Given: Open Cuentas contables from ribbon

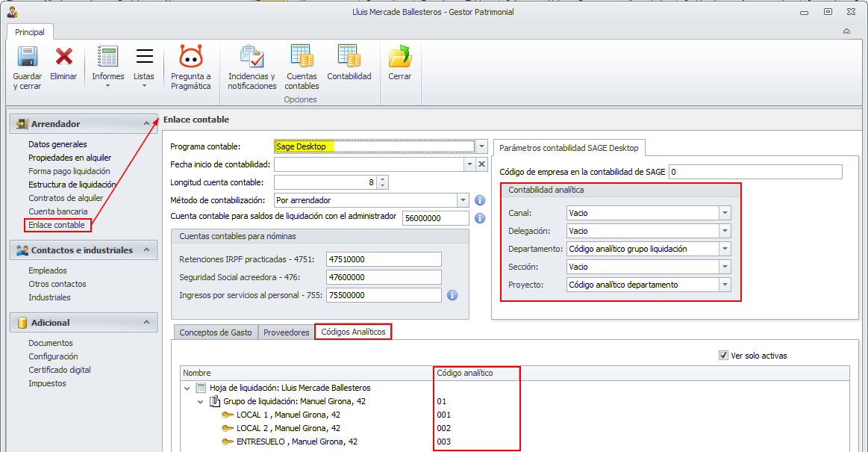Looking at the screenshot, I should [302, 57].
